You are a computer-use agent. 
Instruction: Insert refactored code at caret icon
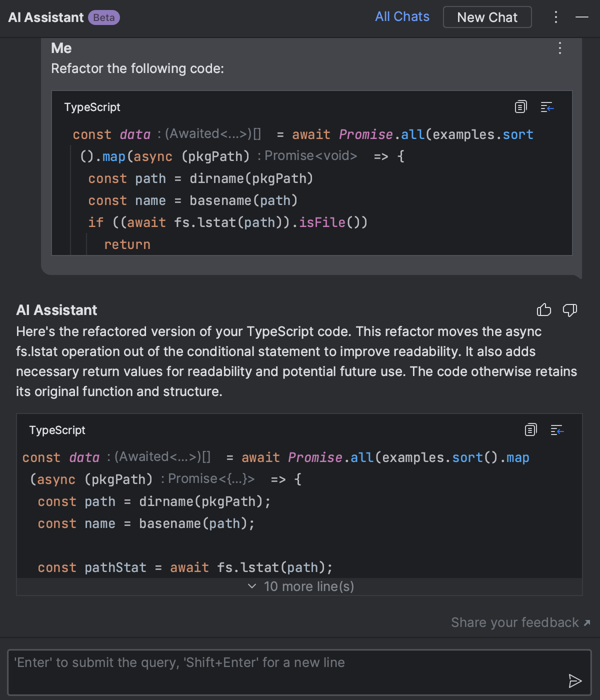(557, 430)
